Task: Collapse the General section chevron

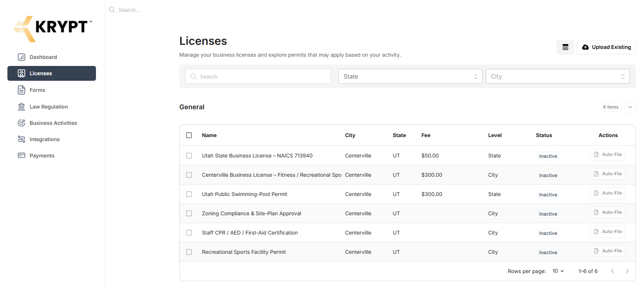Action: pyautogui.click(x=630, y=107)
